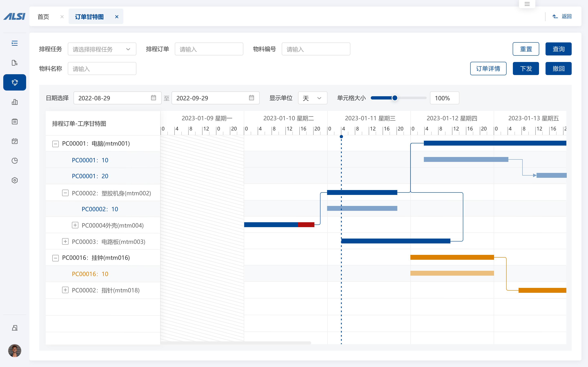Open the bar chart sidebar icon
The height and width of the screenshot is (367, 588).
(x=14, y=102)
